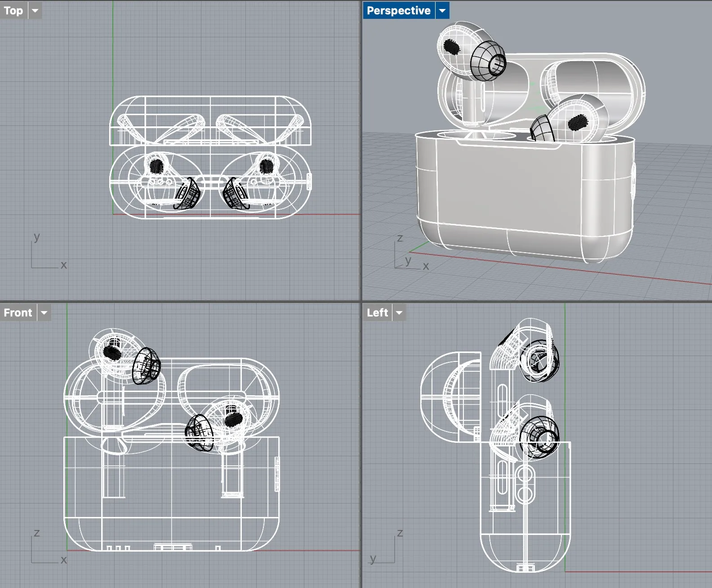Select the raised earbud's ear tip in Perspective
The width and height of the screenshot is (712, 588).
(x=488, y=61)
